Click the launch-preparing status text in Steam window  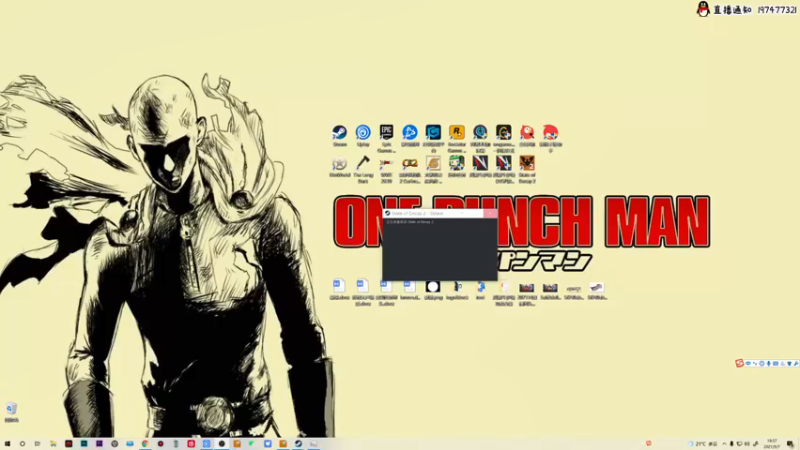[410, 222]
